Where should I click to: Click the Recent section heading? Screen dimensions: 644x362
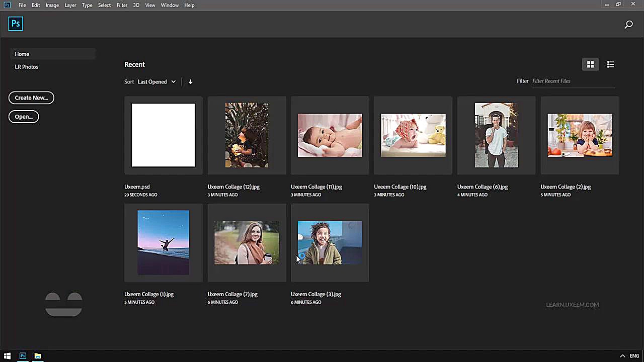pyautogui.click(x=134, y=64)
